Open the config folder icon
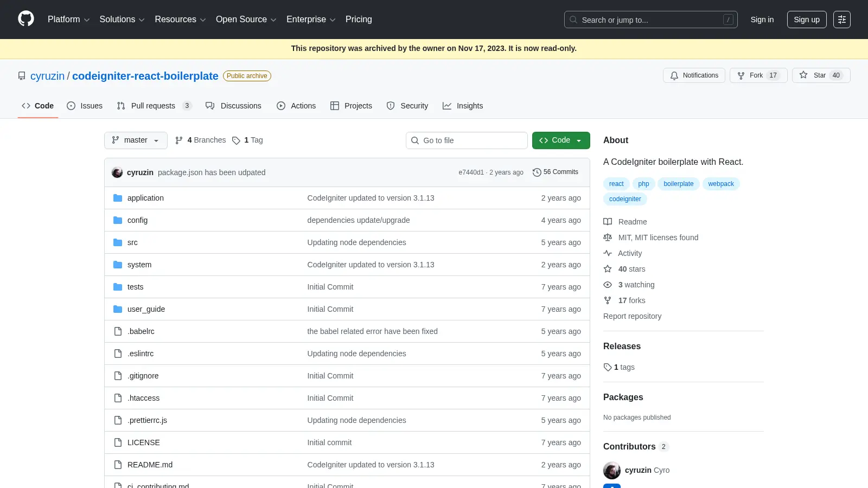The image size is (868, 488). tap(118, 220)
